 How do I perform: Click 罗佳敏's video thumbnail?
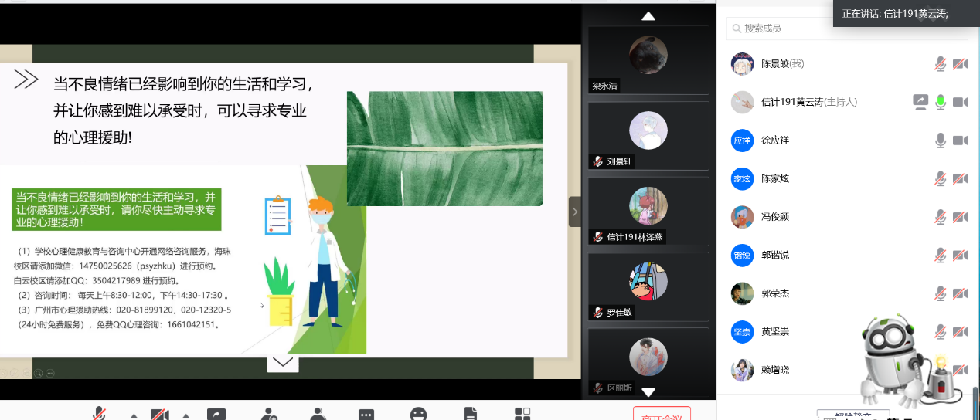tap(648, 286)
